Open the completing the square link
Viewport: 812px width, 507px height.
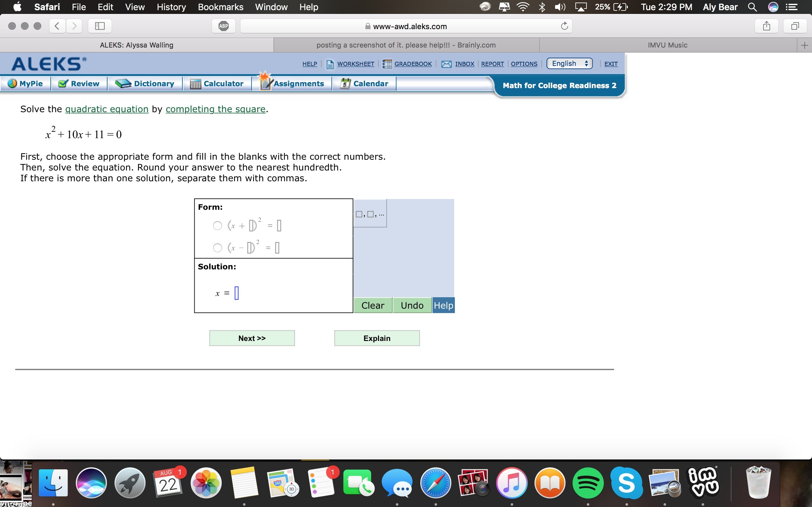click(x=215, y=109)
